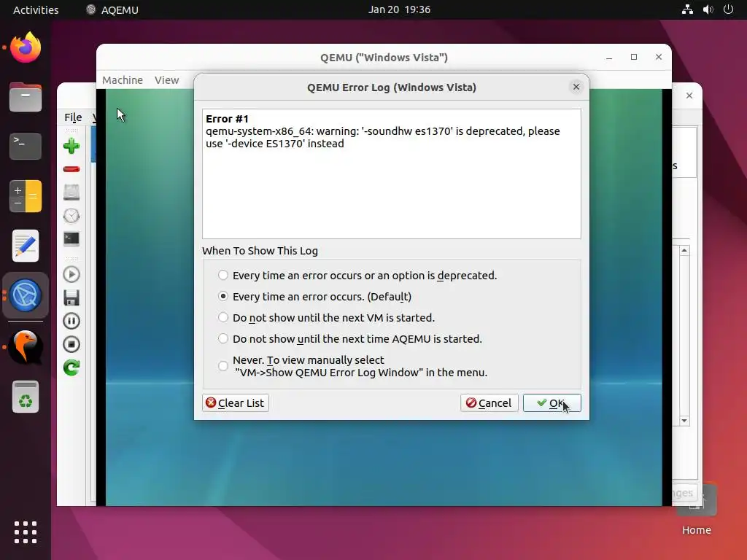The width and height of the screenshot is (747, 560).
Task: Click the AQEMU icon in the dock
Action: (x=26, y=295)
